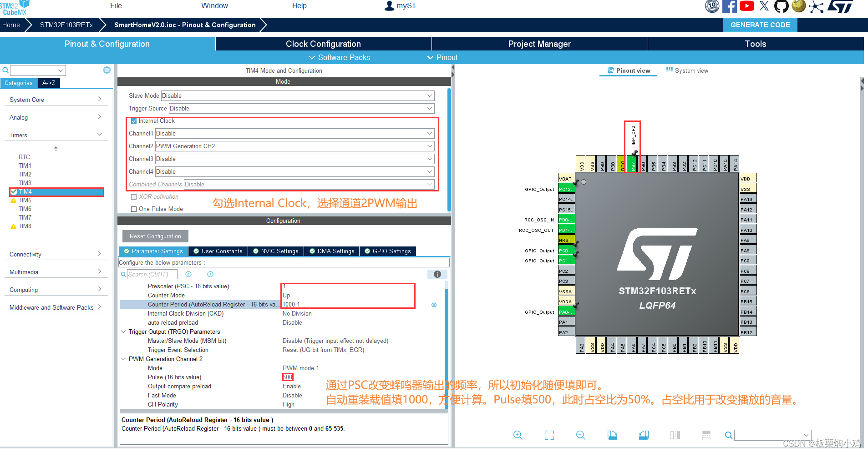Image resolution: width=868 pixels, height=452 pixels.
Task: Switch to the Project Manager tab
Action: click(x=539, y=44)
